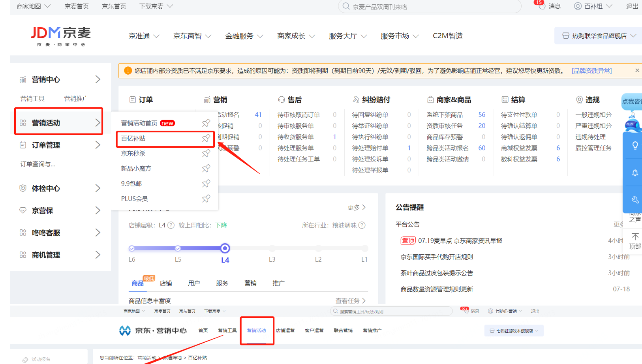Click the 体检中心 shield icon

click(x=23, y=188)
